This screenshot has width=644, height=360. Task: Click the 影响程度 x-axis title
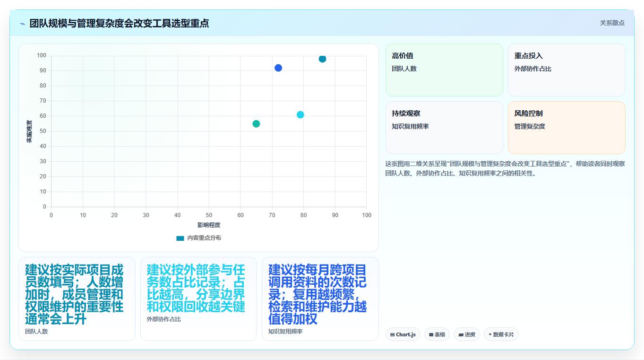(x=209, y=225)
